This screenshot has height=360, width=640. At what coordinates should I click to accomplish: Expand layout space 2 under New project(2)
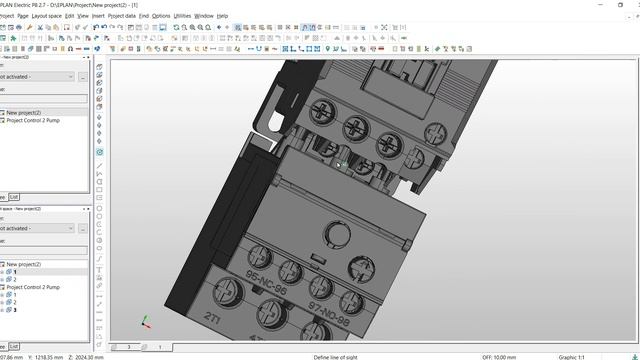[2, 280]
